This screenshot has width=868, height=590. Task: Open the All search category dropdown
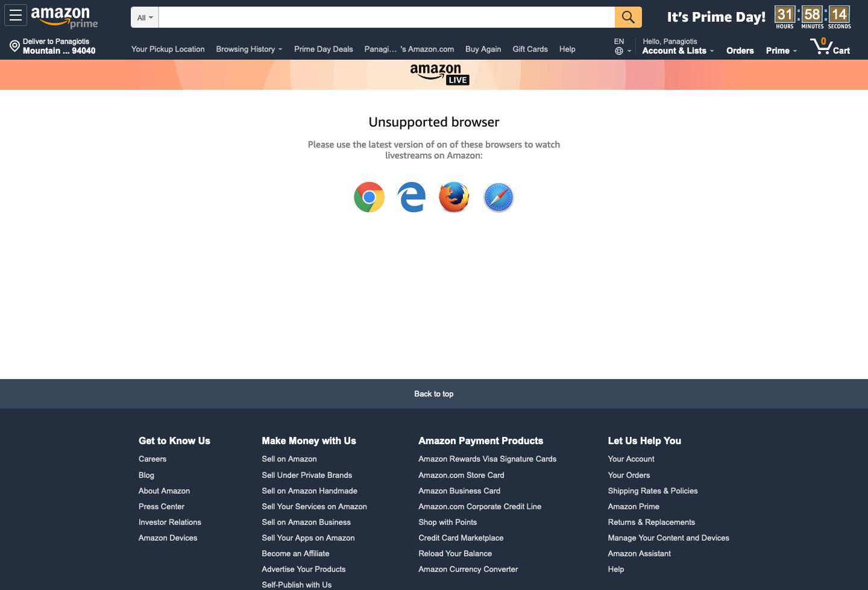(144, 17)
